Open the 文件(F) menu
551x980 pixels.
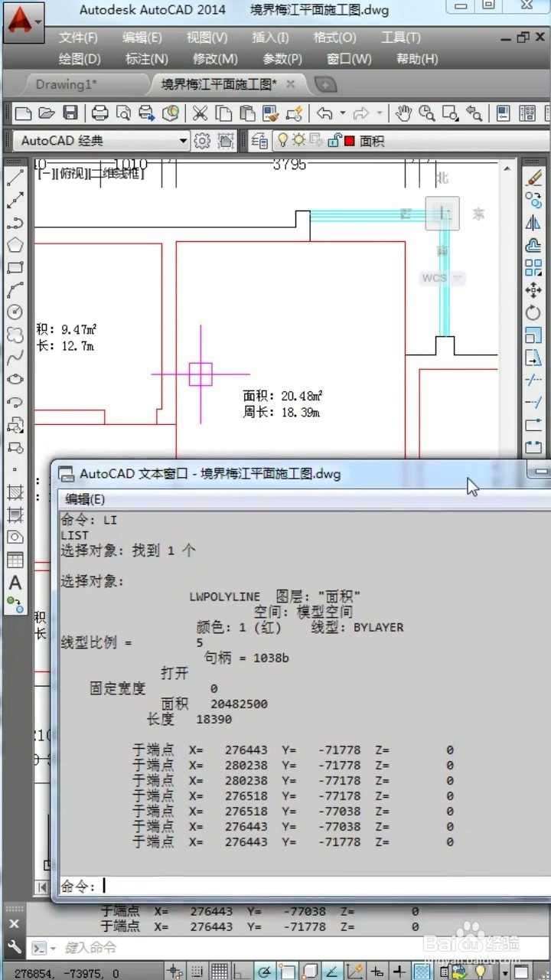pos(78,38)
